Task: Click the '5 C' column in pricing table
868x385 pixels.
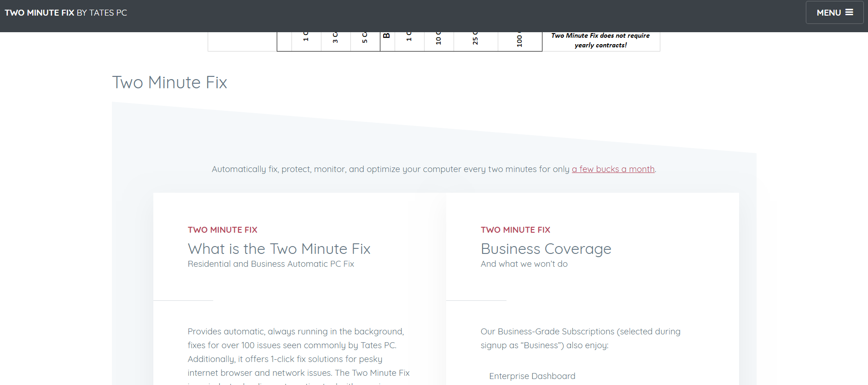Action: [x=365, y=41]
